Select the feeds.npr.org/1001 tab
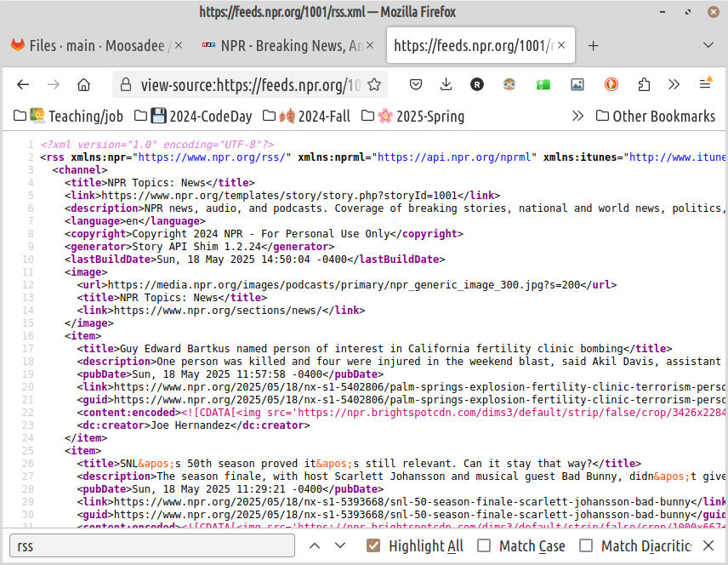 (x=481, y=46)
